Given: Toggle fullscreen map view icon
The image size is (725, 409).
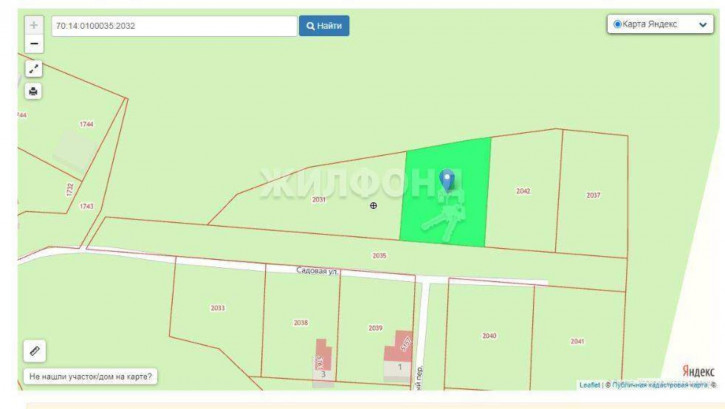Looking at the screenshot, I should click(33, 69).
